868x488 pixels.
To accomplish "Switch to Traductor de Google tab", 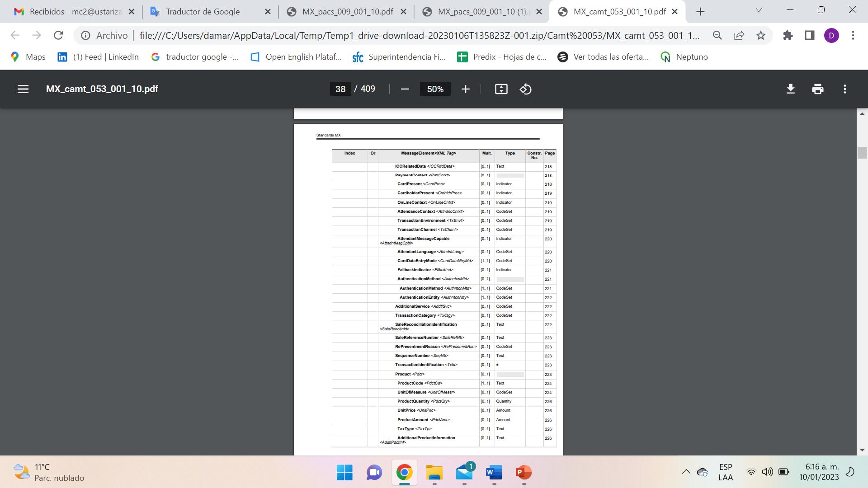I will [x=203, y=12].
